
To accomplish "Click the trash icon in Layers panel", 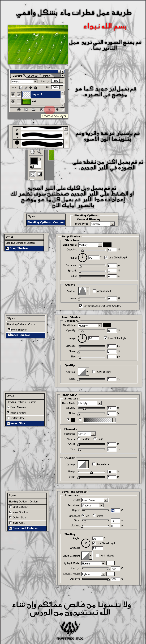I will coord(57,110).
